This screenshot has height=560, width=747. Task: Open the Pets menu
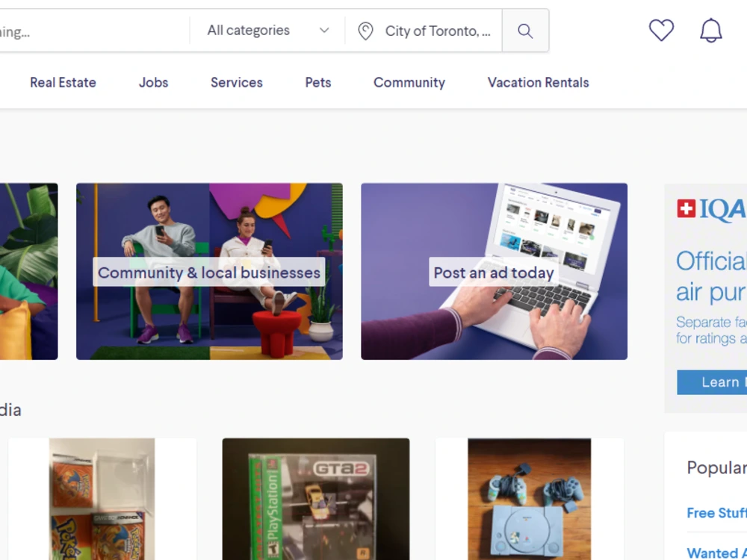317,82
